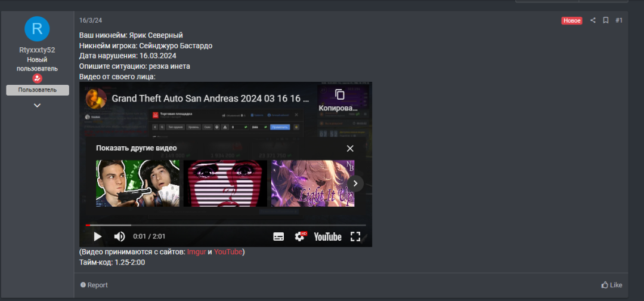Open the red YouTube text link
The image size is (644, 301).
click(228, 251)
